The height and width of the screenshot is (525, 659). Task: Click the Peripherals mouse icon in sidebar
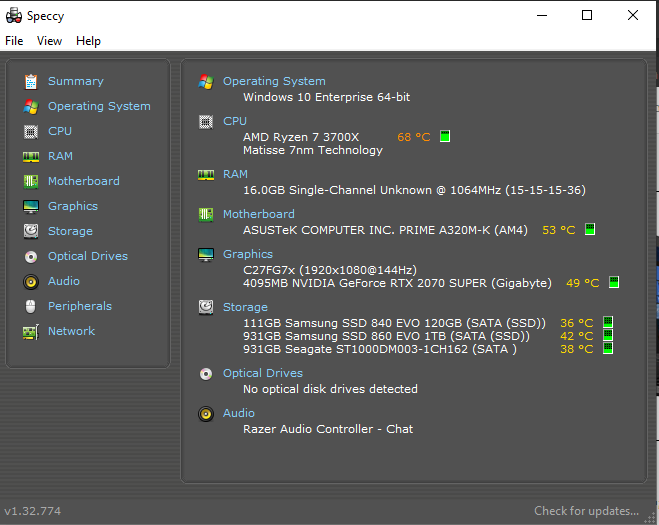tap(31, 307)
